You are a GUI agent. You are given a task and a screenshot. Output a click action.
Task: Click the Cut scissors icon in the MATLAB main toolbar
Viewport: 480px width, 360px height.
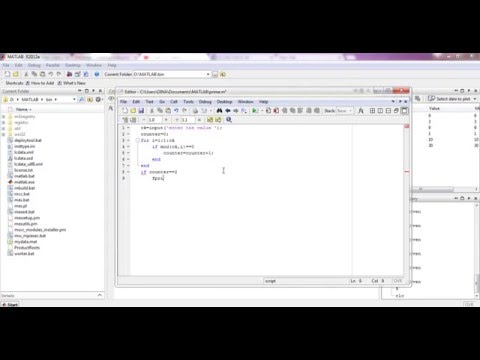(x=26, y=74)
